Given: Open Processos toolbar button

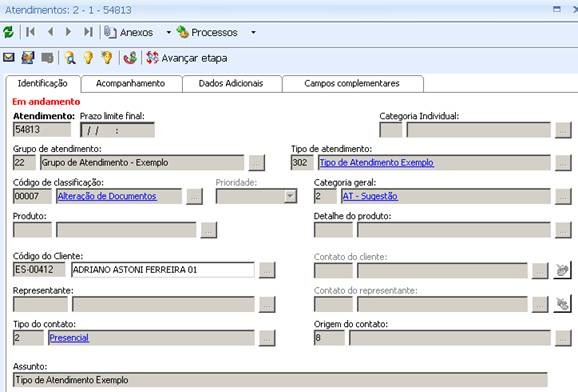Looking at the screenshot, I should coord(207,32).
